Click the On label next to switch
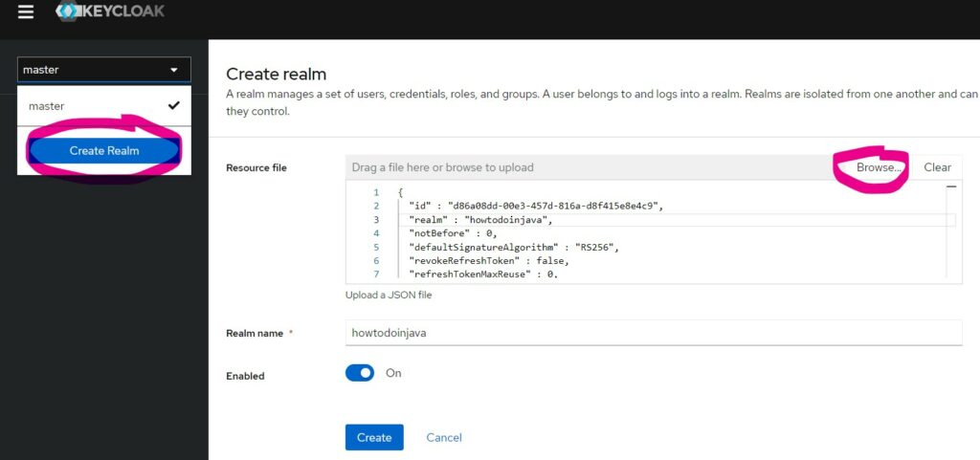 coord(393,373)
